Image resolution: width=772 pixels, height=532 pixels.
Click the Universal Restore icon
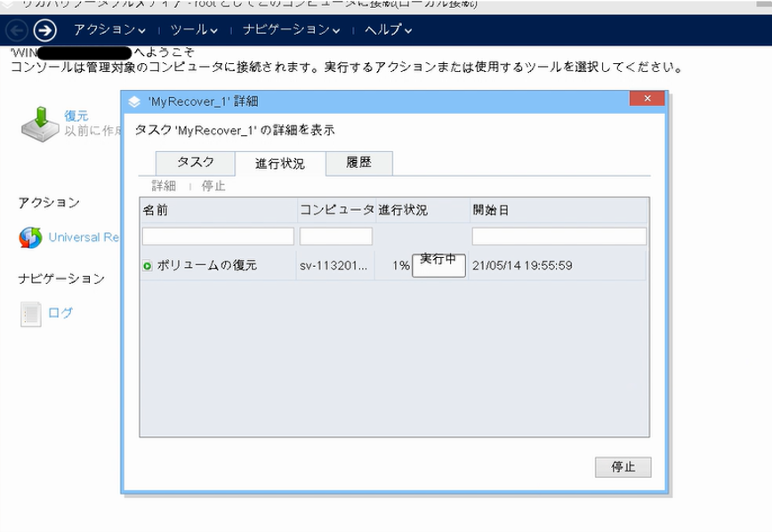(x=30, y=238)
